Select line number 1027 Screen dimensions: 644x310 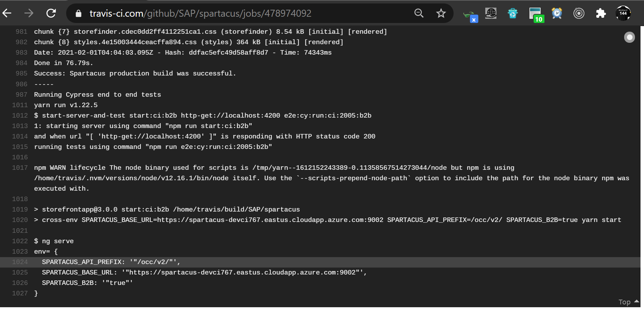click(20, 293)
